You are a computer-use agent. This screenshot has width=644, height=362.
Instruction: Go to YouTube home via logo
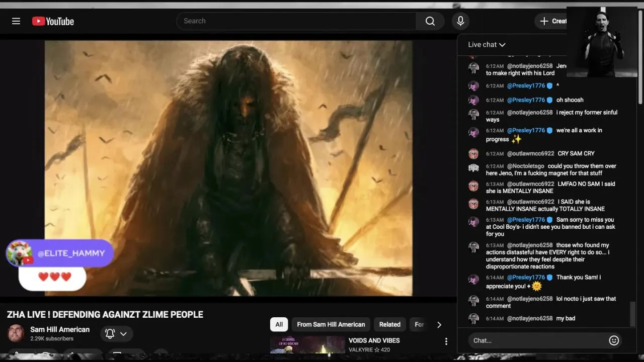(x=53, y=21)
